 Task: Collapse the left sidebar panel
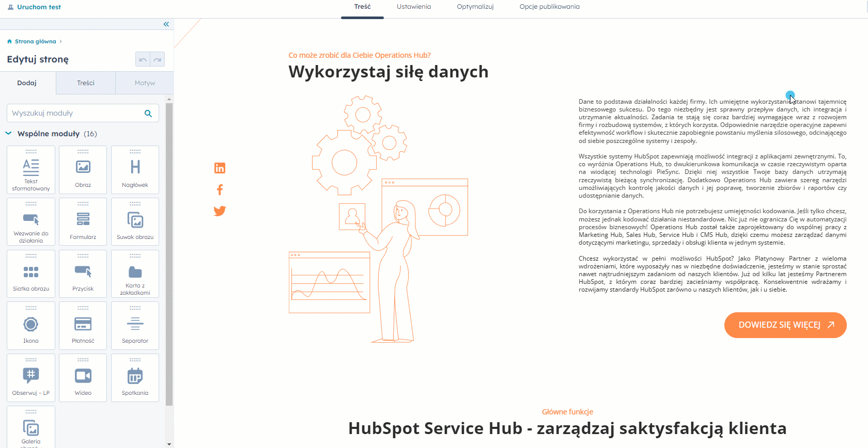coord(166,24)
